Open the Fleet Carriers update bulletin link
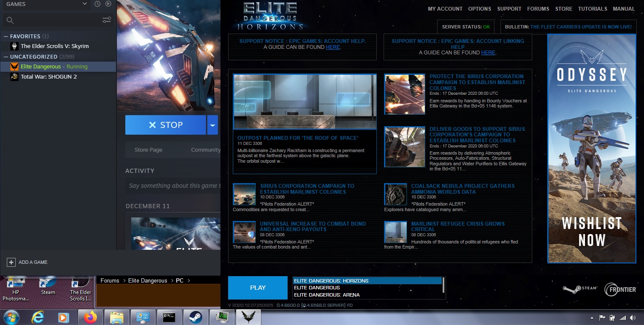Viewport: 644px width, 325px height. pyautogui.click(x=581, y=27)
